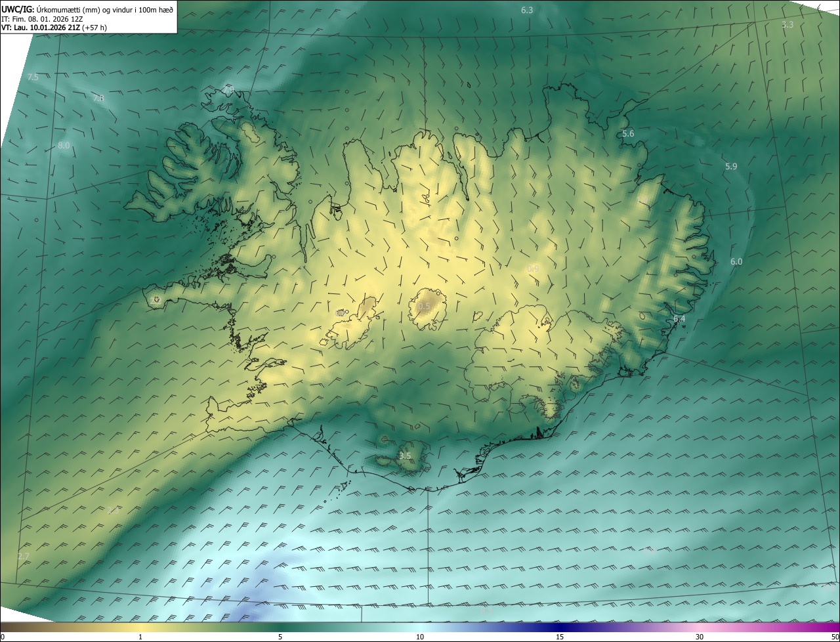
Task: Click the 30 tick on the color scale
Action: click(x=700, y=637)
